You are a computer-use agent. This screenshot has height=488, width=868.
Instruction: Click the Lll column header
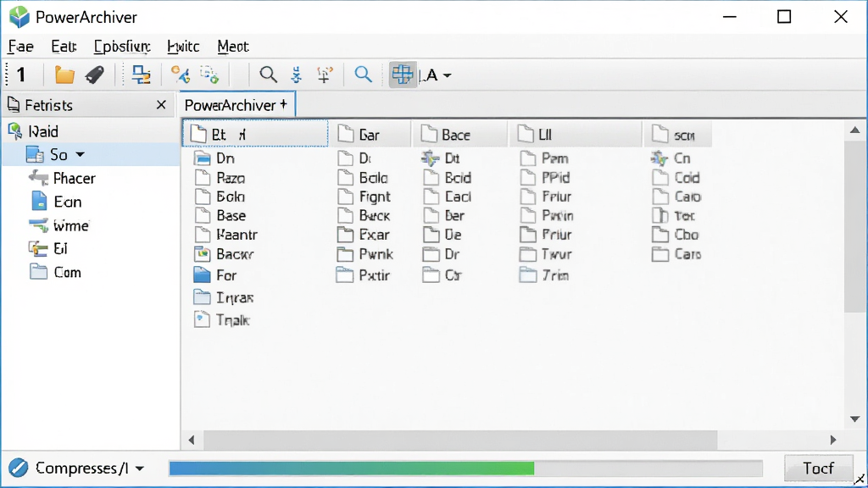(576, 135)
